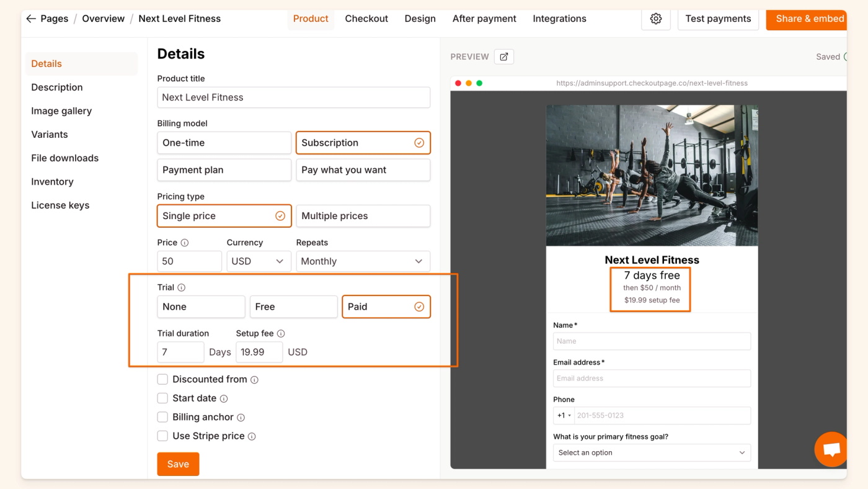
Task: Open preview in new window icon
Action: pyautogui.click(x=504, y=56)
